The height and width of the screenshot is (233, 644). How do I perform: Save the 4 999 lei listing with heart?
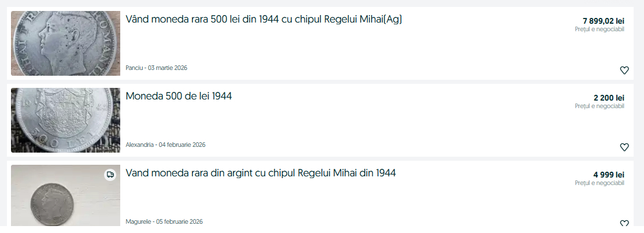point(624,224)
